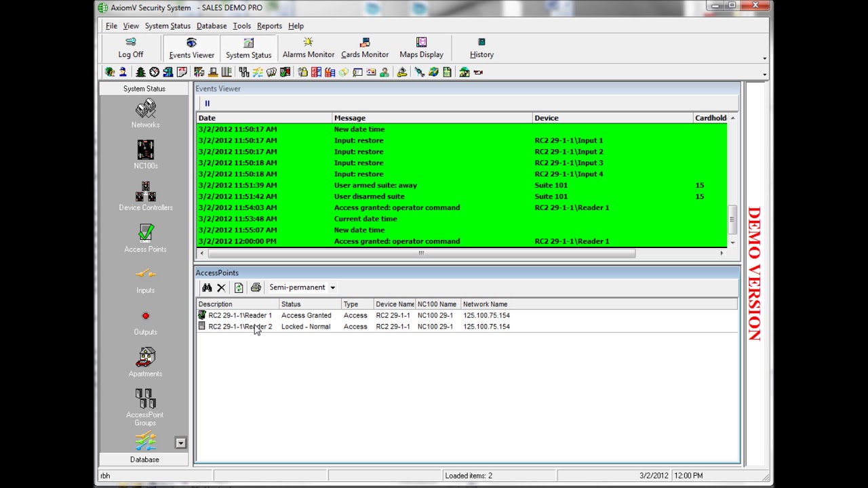Expand main toolbar overflow chevron
Screen dimensions: 868x488
click(765, 58)
